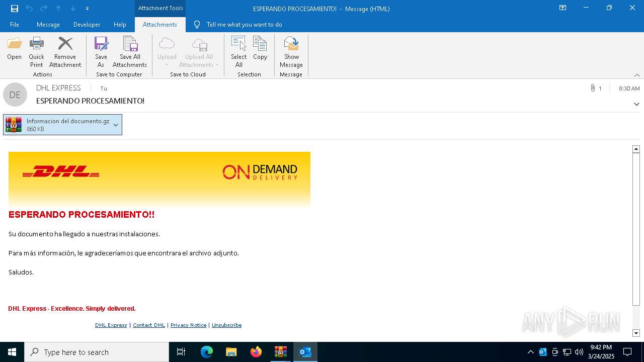Click the message vertical scrollbar thumb
This screenshot has height=362, width=644.
(636, 229)
